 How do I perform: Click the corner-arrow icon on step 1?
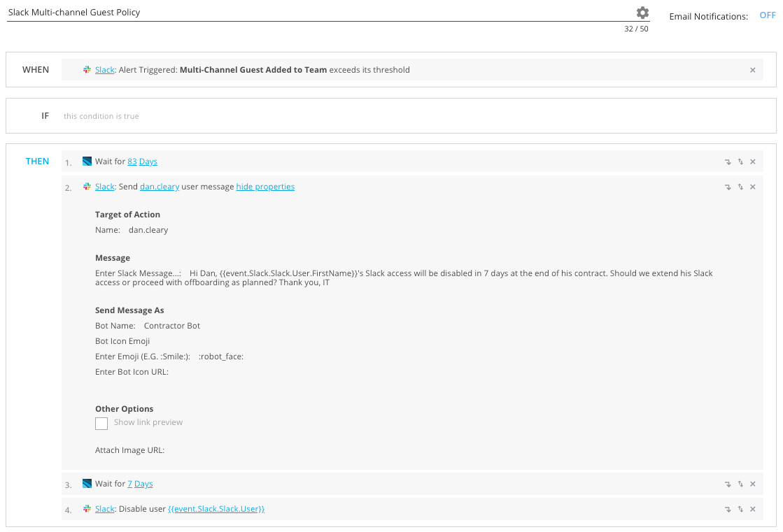pyautogui.click(x=728, y=161)
